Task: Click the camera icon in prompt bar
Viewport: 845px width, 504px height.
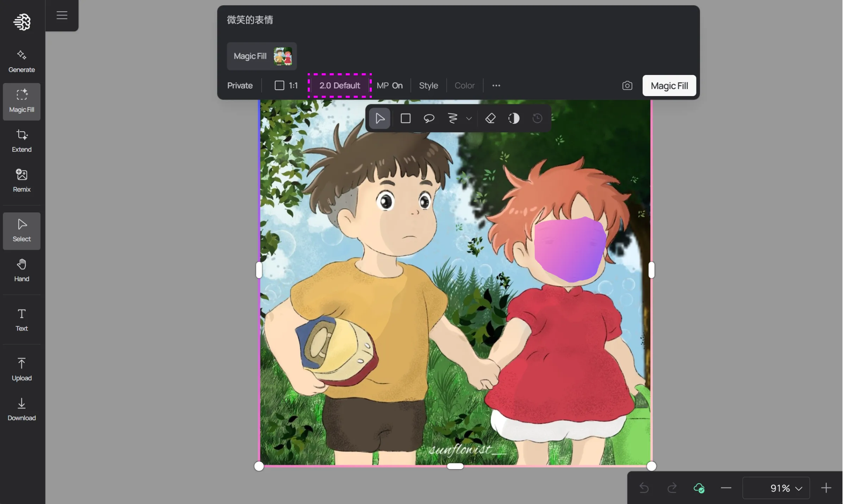Action: pos(627,86)
